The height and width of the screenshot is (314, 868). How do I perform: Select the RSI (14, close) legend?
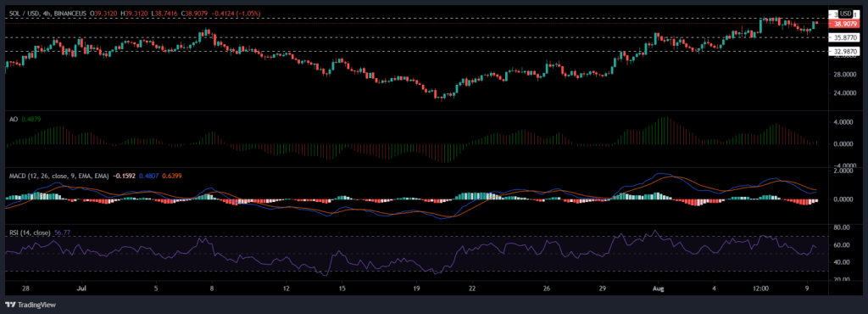click(29, 233)
